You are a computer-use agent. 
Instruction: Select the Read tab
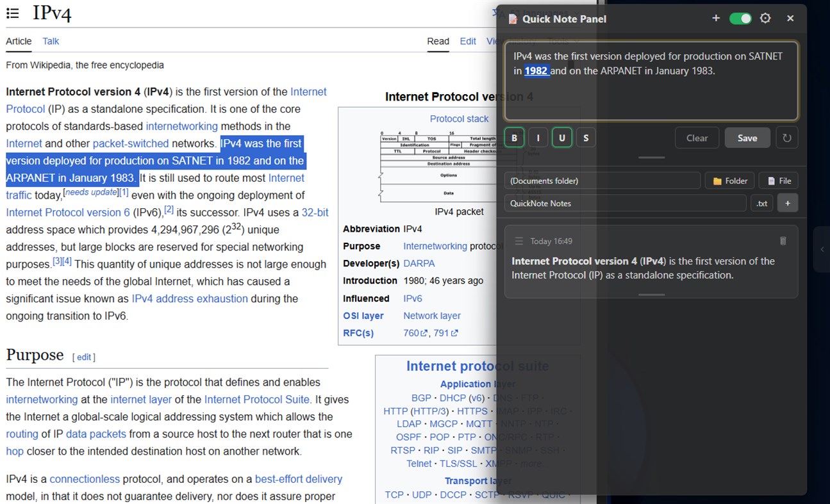438,41
